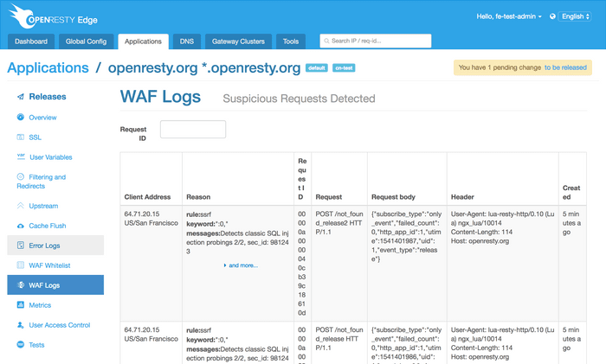606x364 pixels.
Task: Click the Upstream arrows icon
Action: (x=21, y=206)
